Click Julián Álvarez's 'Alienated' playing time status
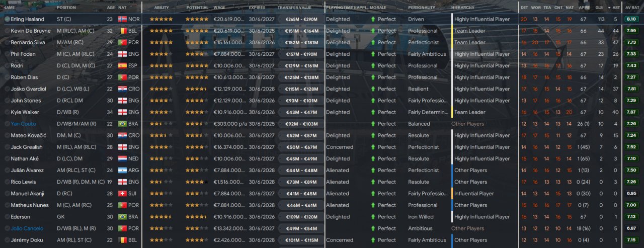 click(x=337, y=170)
